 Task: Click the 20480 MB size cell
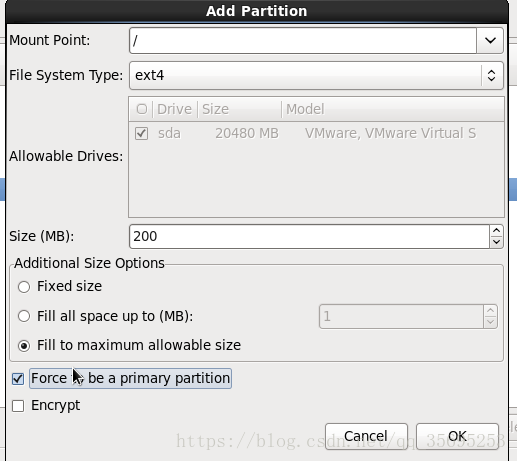coord(247,133)
